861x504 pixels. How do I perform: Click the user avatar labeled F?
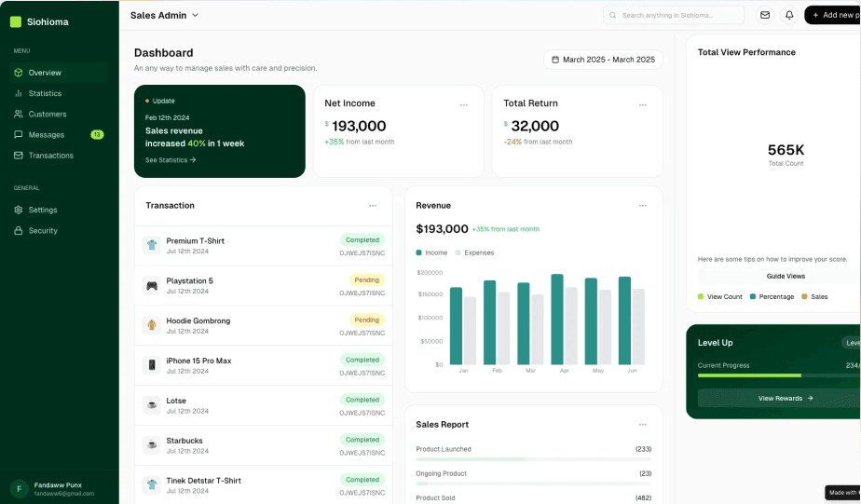[x=19, y=488]
